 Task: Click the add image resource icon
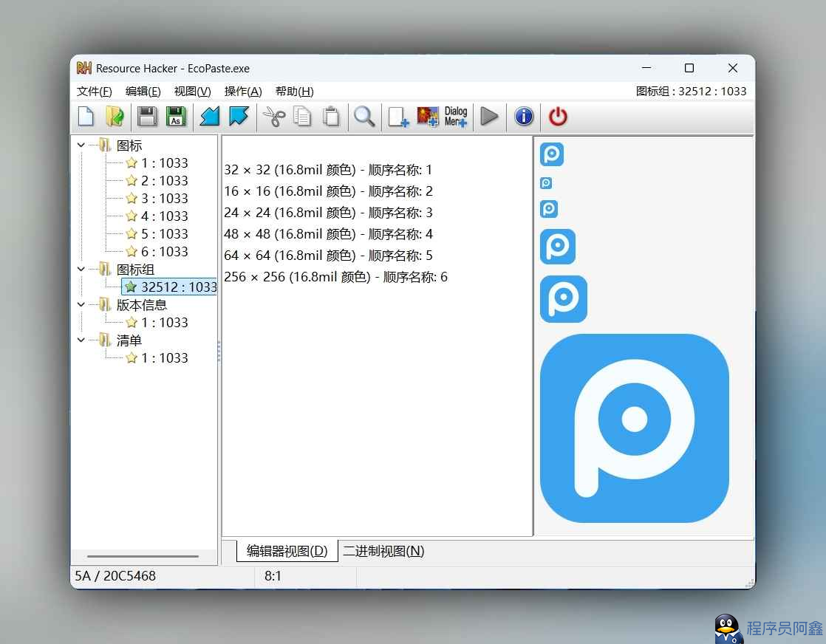(428, 117)
